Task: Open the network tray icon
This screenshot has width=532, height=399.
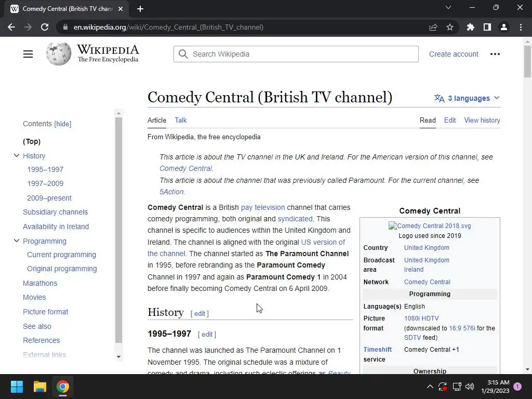Action: point(457,387)
